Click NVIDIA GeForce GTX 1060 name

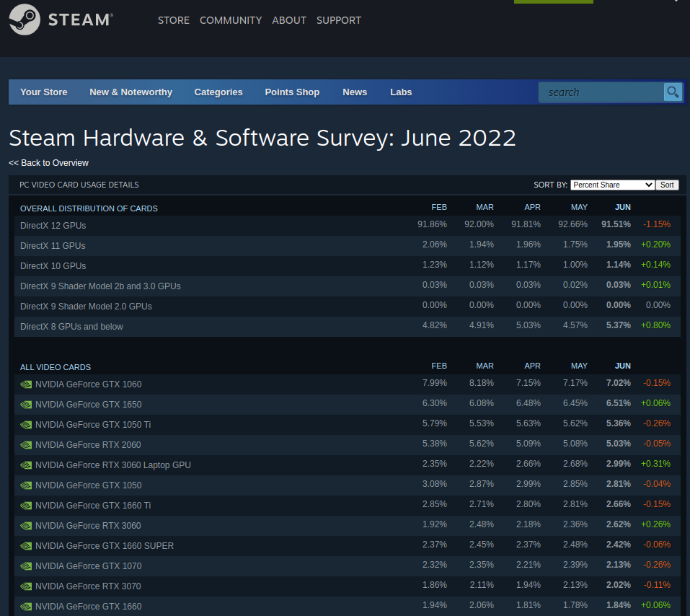click(x=89, y=384)
